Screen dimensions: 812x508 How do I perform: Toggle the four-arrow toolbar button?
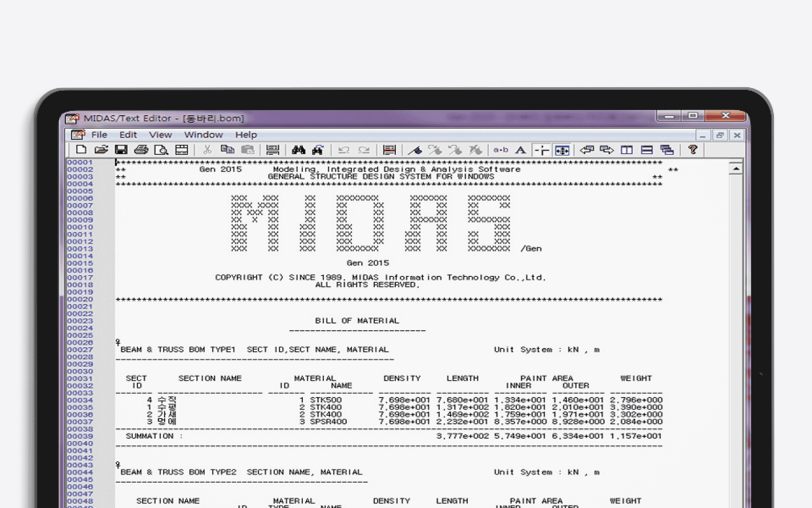pyautogui.click(x=562, y=150)
